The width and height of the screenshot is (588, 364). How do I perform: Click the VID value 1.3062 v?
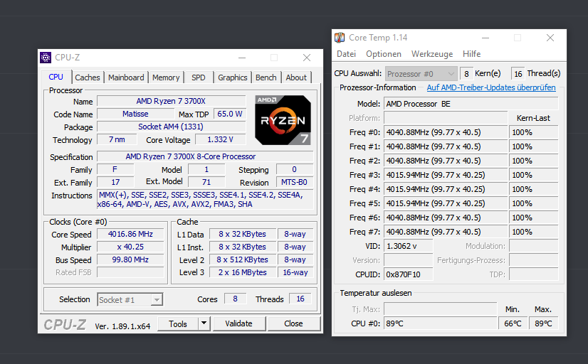(x=409, y=247)
